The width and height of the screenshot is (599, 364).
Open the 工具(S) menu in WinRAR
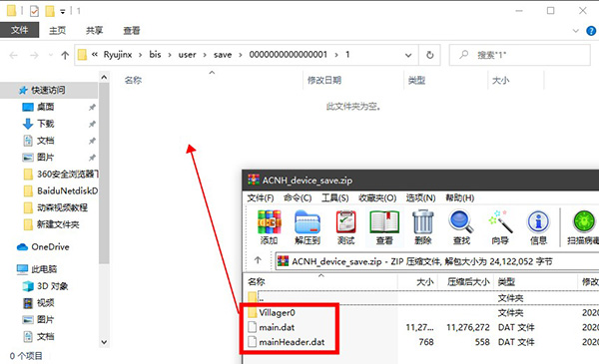point(335,198)
